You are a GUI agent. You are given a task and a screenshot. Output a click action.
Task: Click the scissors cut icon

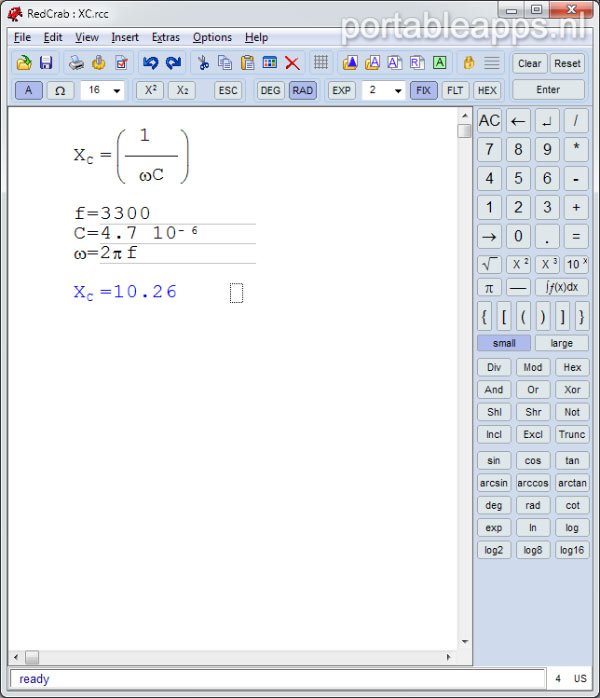pos(203,63)
